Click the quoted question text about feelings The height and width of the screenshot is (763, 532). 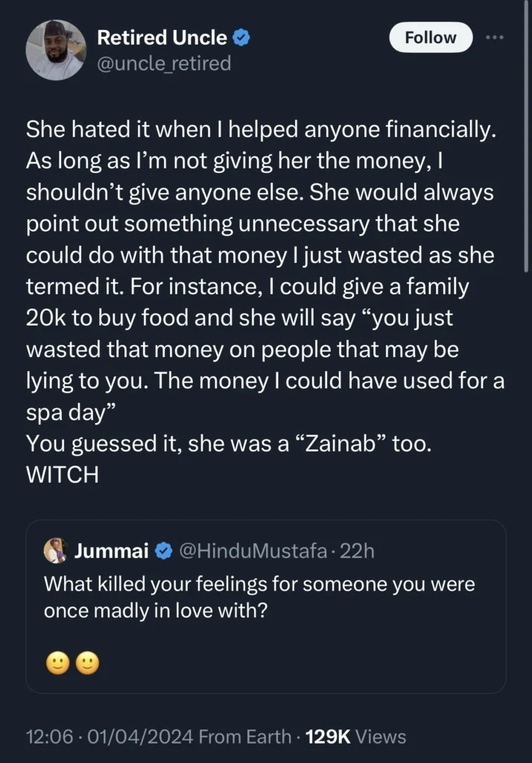coord(261,597)
